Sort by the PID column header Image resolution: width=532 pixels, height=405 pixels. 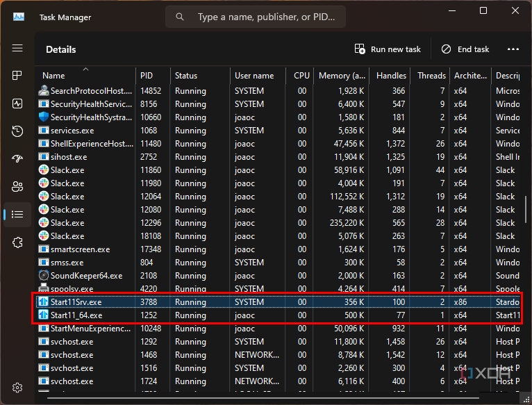153,75
